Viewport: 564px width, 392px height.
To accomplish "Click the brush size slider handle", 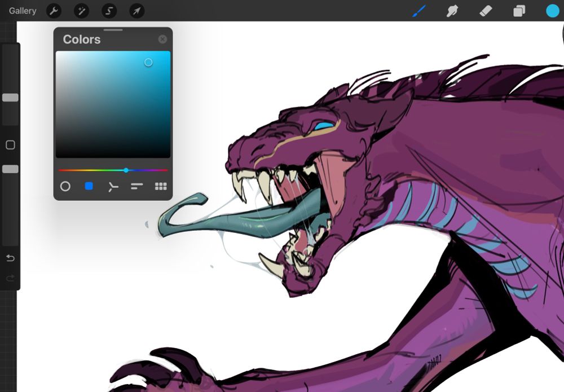I will (10, 98).
